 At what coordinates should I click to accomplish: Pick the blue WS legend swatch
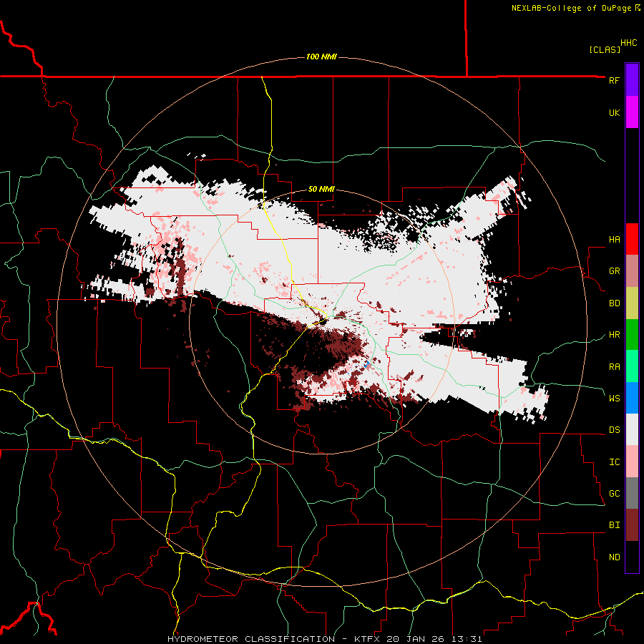pos(632,398)
